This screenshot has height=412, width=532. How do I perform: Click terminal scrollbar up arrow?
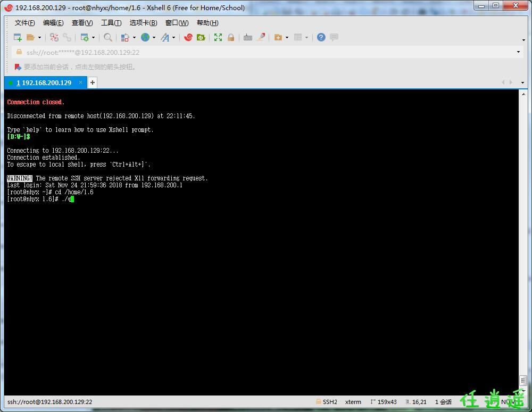point(523,94)
